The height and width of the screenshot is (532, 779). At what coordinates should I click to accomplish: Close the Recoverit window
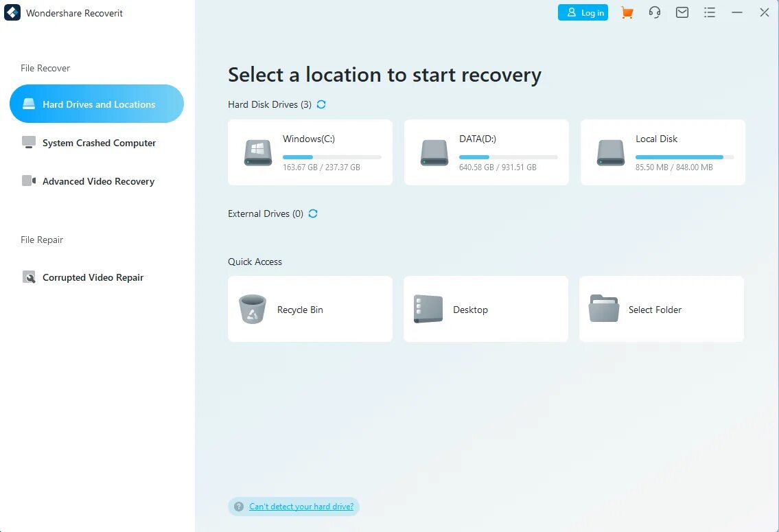764,12
